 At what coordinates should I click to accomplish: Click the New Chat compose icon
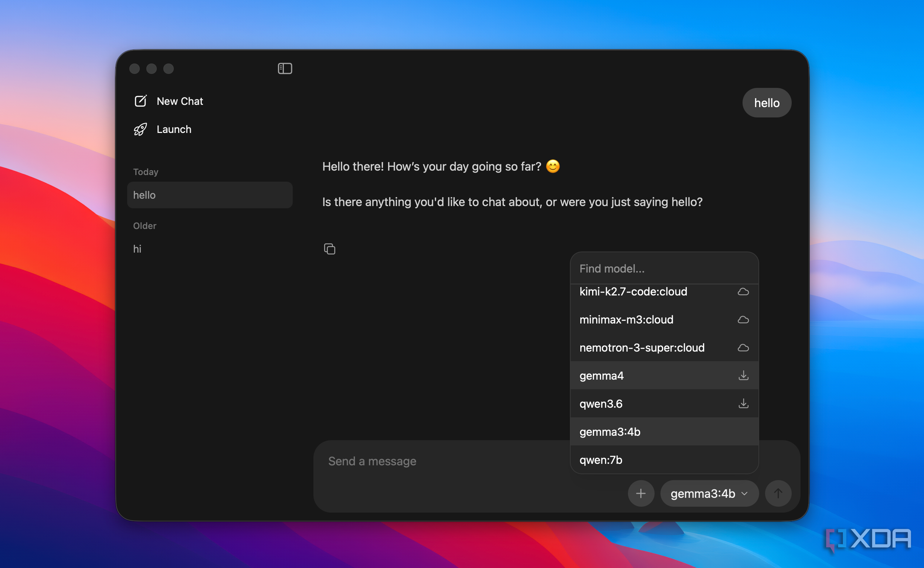pos(140,101)
